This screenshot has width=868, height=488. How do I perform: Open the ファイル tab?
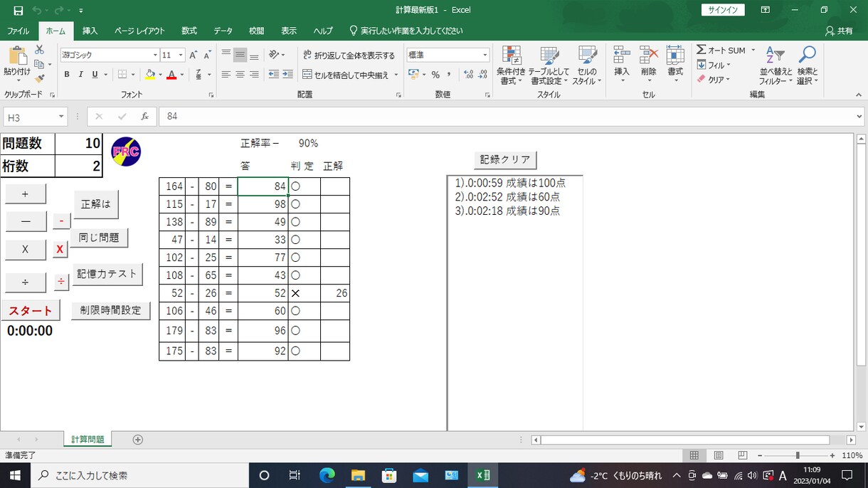18,31
